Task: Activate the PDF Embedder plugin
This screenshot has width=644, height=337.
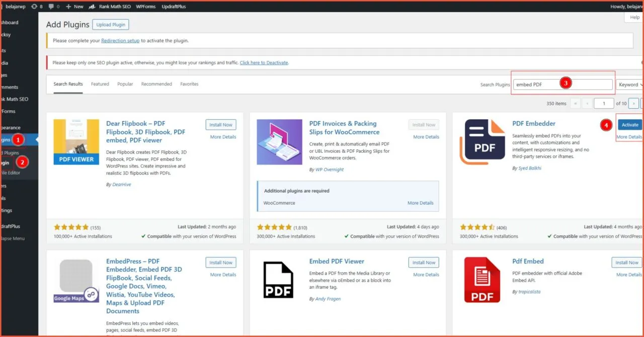Action: click(x=629, y=124)
